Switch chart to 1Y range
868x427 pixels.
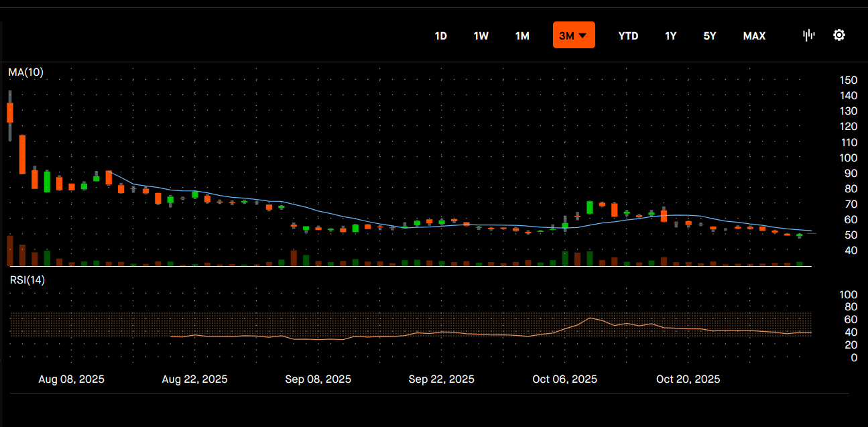[671, 36]
